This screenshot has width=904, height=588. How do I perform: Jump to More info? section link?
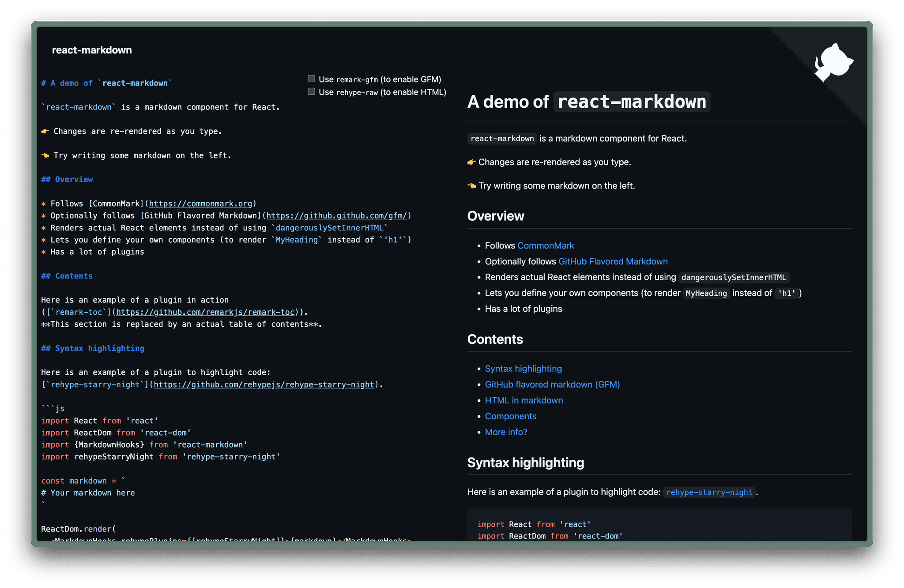coord(506,432)
